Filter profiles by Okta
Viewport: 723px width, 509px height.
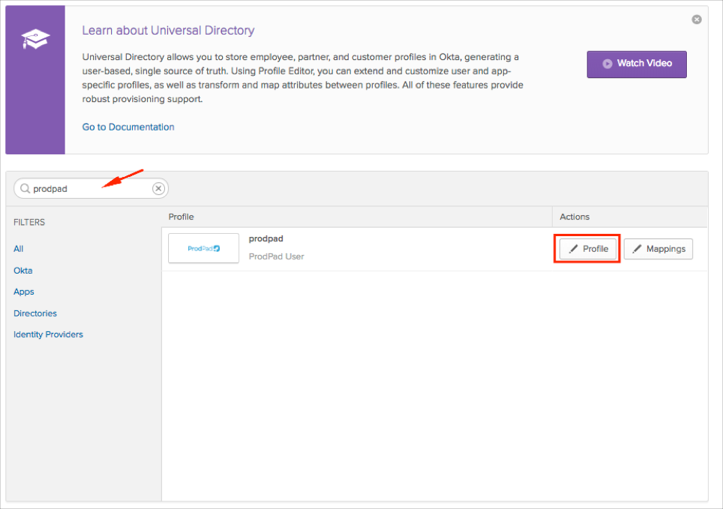(x=23, y=271)
